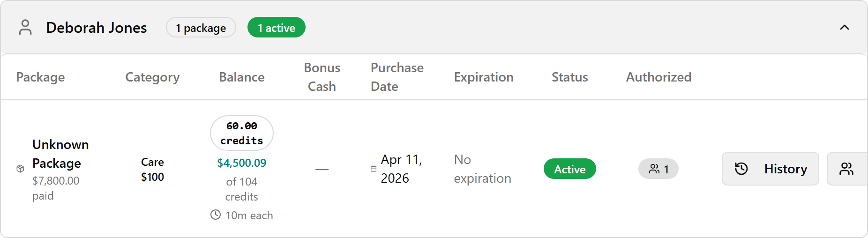This screenshot has height=238, width=868.
Task: Click the $4,500.09 balance value
Action: (x=242, y=163)
